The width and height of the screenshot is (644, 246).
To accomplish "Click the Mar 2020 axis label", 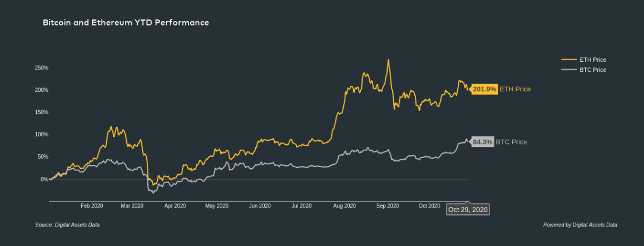I will (132, 206).
